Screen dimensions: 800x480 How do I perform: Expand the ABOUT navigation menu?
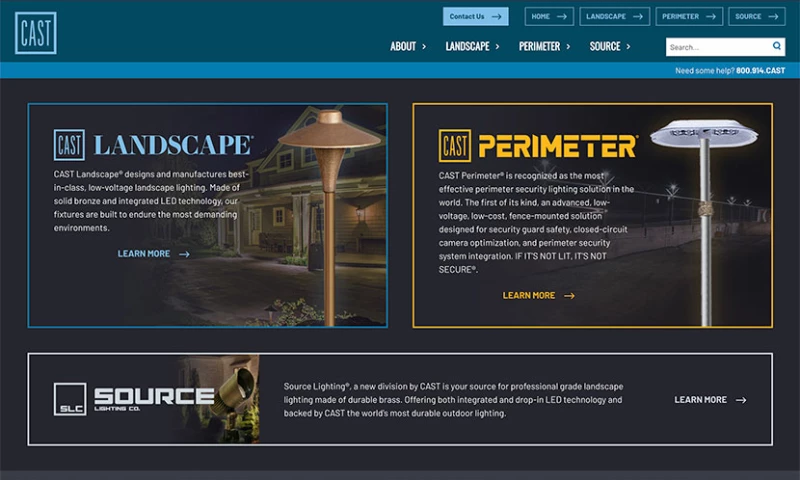[408, 46]
